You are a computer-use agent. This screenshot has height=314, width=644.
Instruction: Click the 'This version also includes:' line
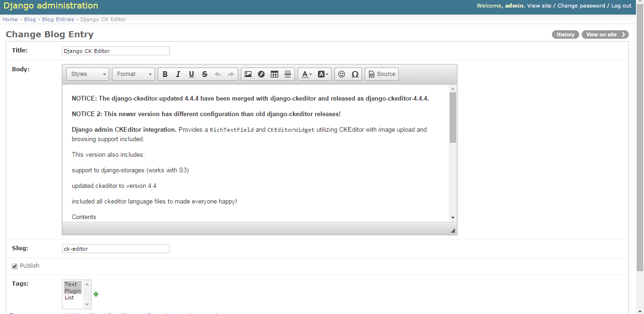(108, 155)
